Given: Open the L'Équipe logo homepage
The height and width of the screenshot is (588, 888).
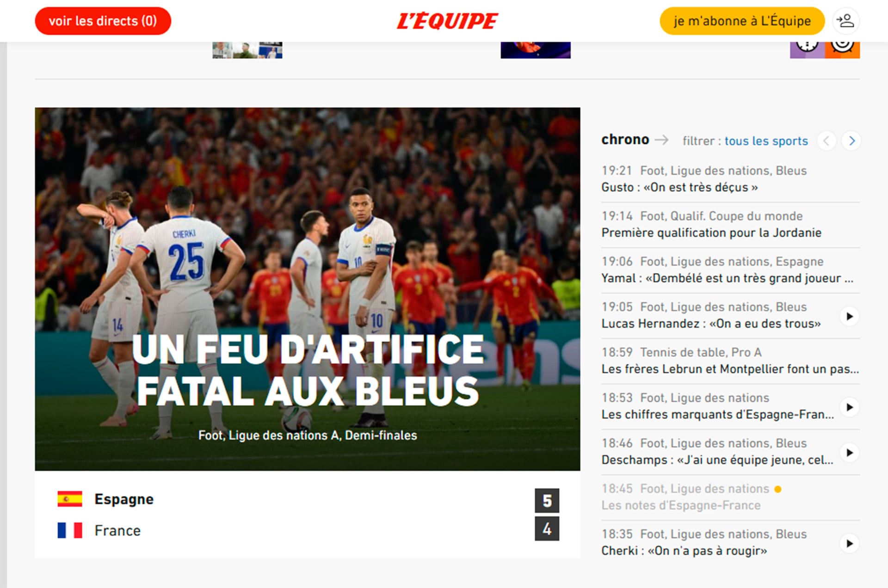Looking at the screenshot, I should (447, 21).
